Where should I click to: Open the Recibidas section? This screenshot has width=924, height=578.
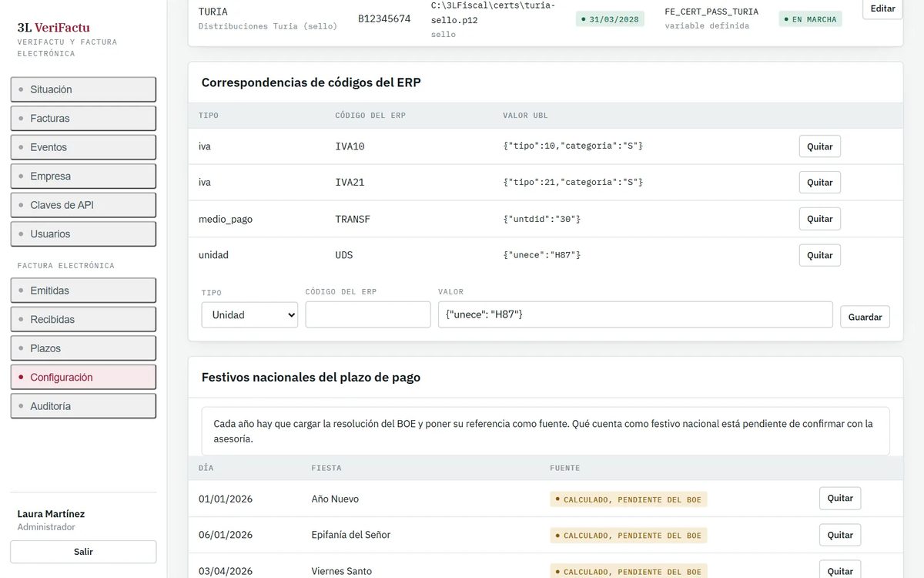click(x=83, y=319)
